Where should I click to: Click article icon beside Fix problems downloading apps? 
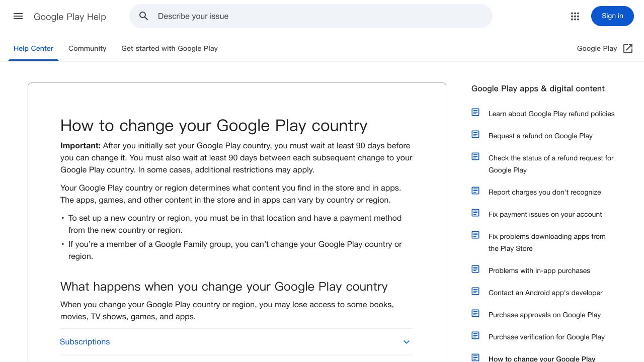pos(475,235)
